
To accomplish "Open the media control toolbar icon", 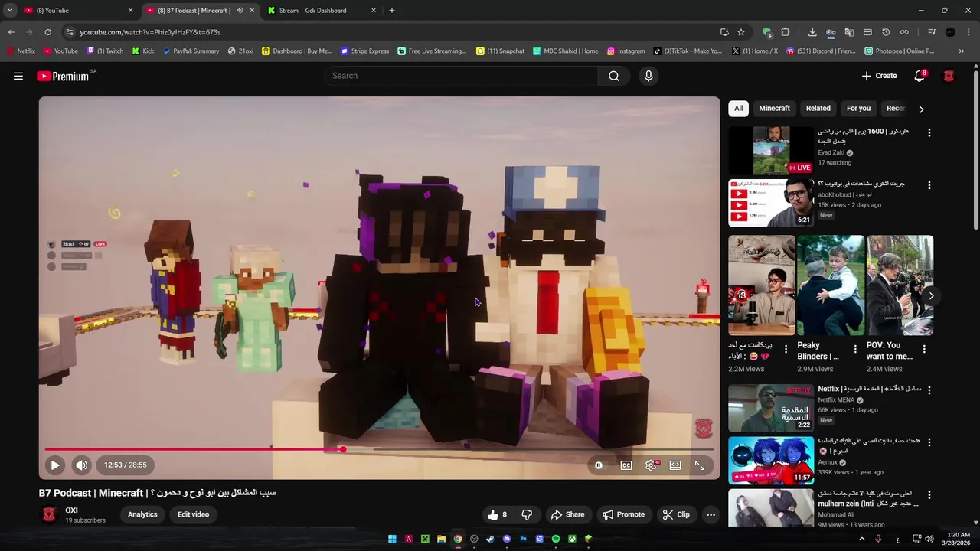I will (x=932, y=32).
